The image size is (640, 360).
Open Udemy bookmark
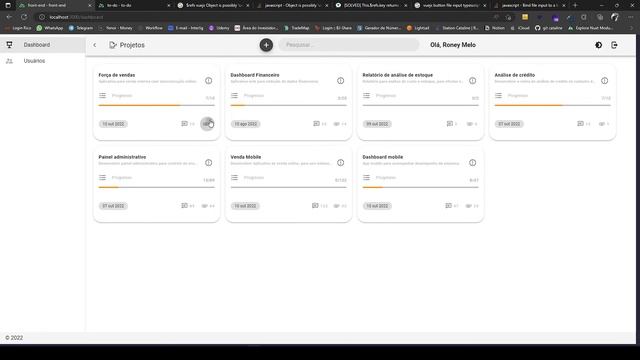[219, 28]
